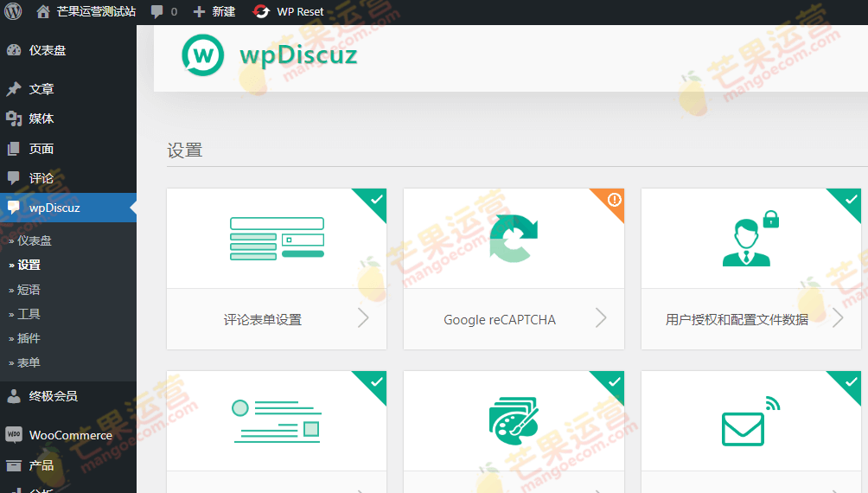Open wpDiscuz submenu 工具
Viewport: 868px width, 493px height.
(29, 314)
